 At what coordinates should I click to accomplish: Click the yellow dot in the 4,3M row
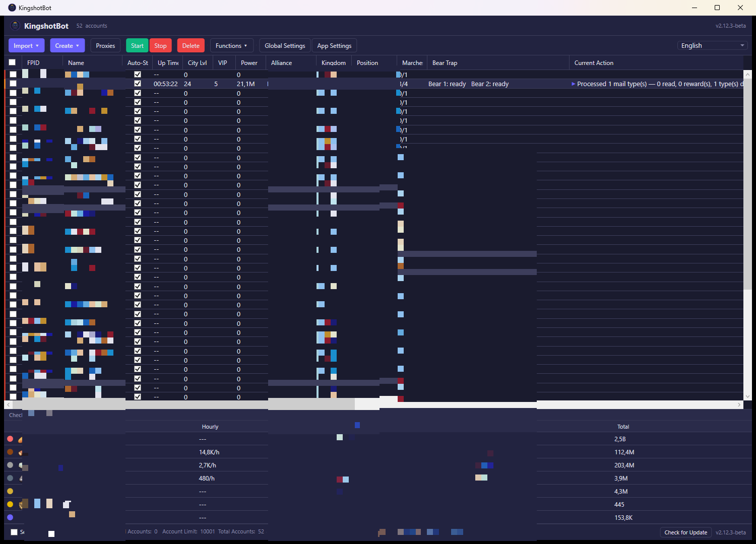(10, 491)
